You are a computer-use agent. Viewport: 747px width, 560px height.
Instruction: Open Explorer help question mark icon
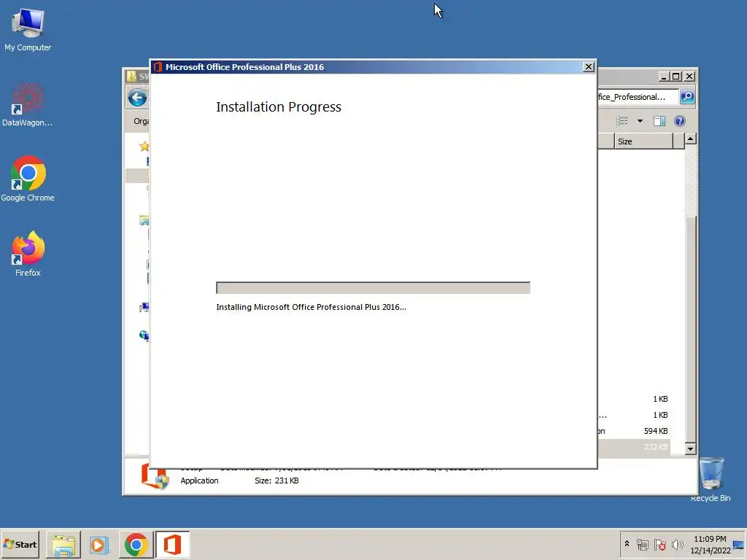coord(680,121)
